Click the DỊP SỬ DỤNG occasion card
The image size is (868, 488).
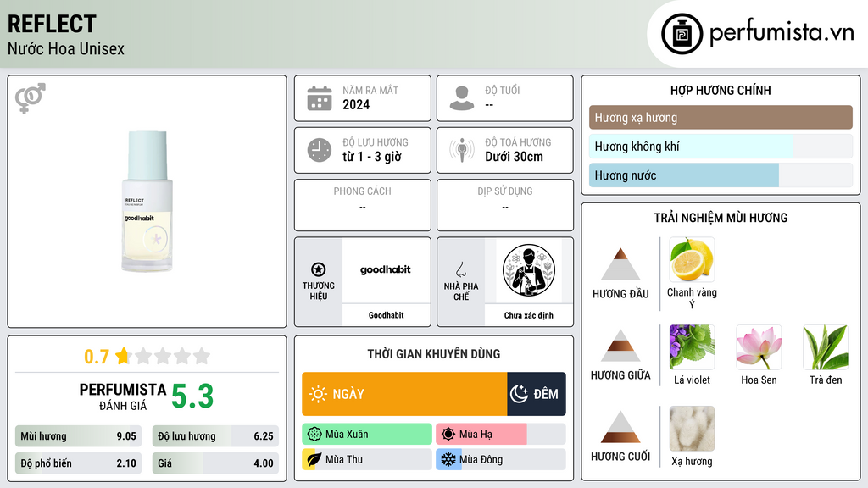click(505, 205)
